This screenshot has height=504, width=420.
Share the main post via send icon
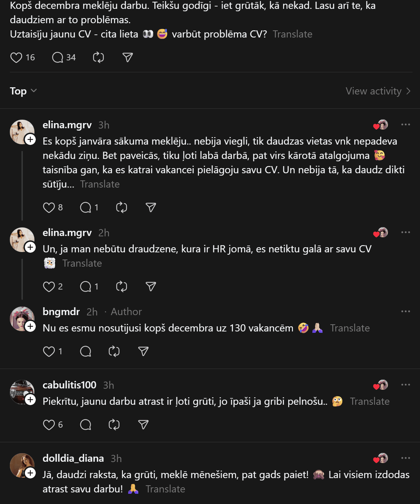(x=127, y=58)
